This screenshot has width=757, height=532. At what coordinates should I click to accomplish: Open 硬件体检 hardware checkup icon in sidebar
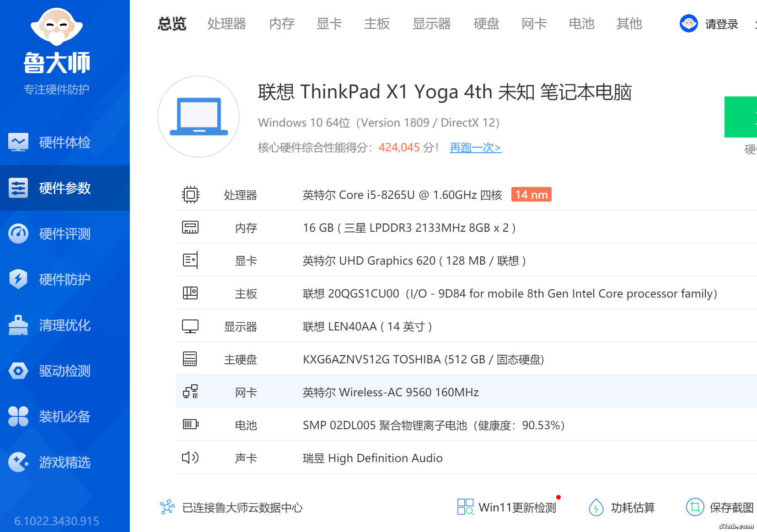pyautogui.click(x=18, y=142)
